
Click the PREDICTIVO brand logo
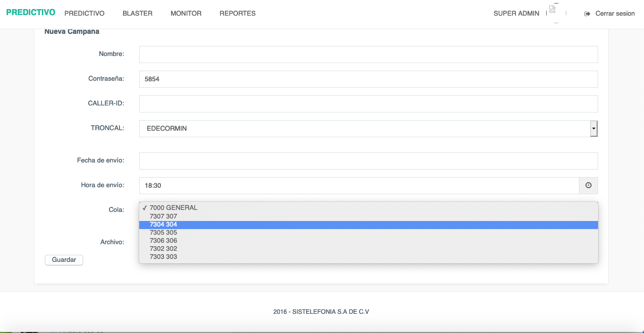pos(30,13)
